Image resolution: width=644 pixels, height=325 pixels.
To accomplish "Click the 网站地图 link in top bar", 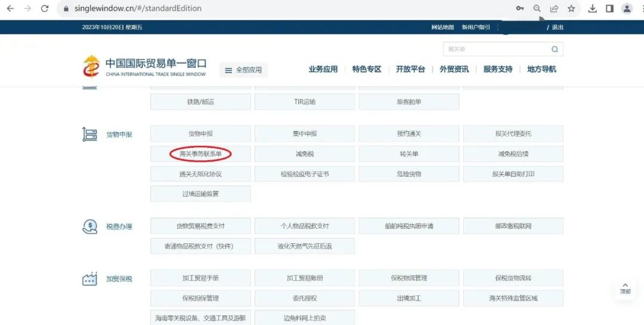I will pyautogui.click(x=442, y=27).
